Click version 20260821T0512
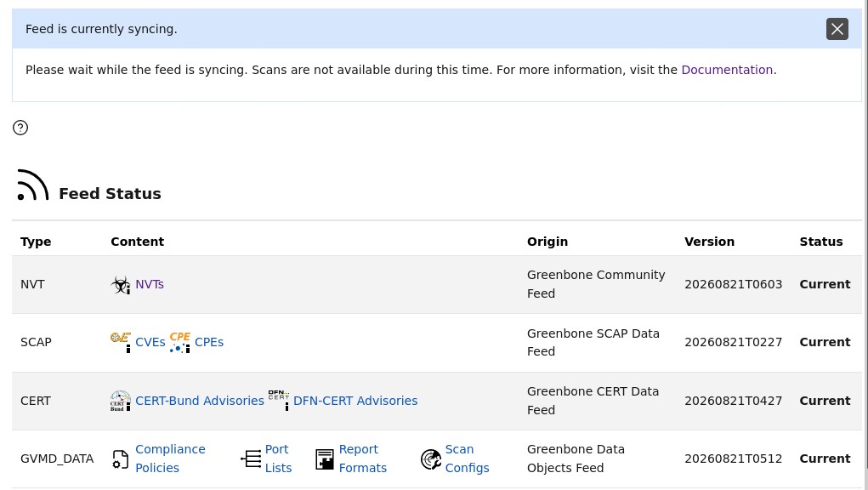This screenshot has width=868, height=490. coord(734,459)
